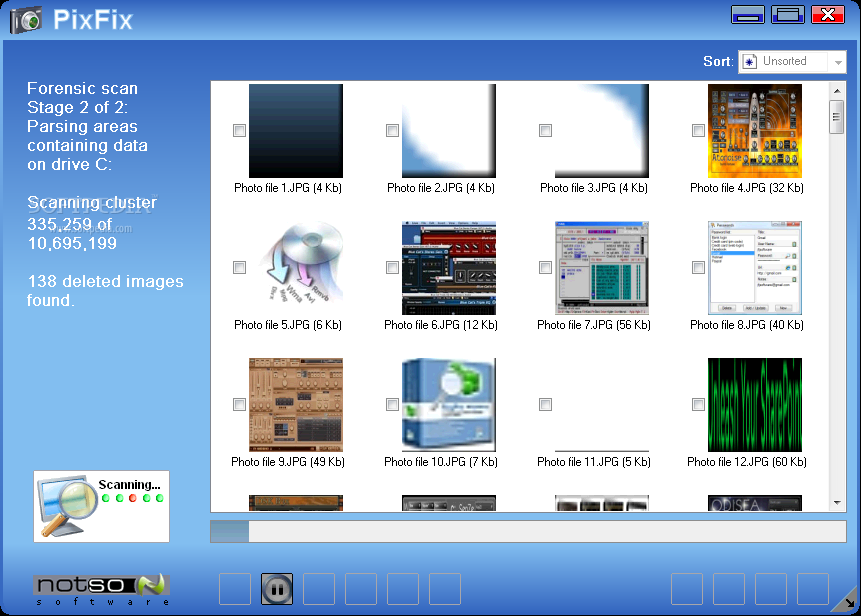Close the PixFix window
The image size is (861, 616).
click(828, 14)
